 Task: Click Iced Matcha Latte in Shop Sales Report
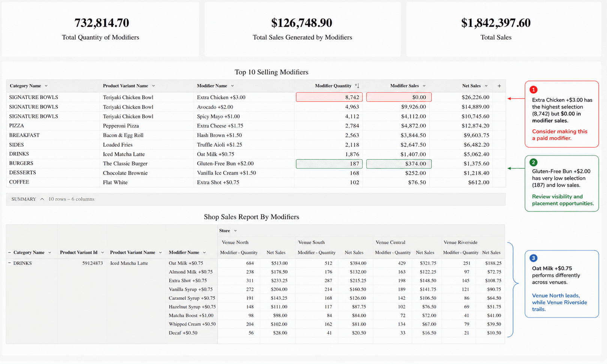tap(129, 263)
